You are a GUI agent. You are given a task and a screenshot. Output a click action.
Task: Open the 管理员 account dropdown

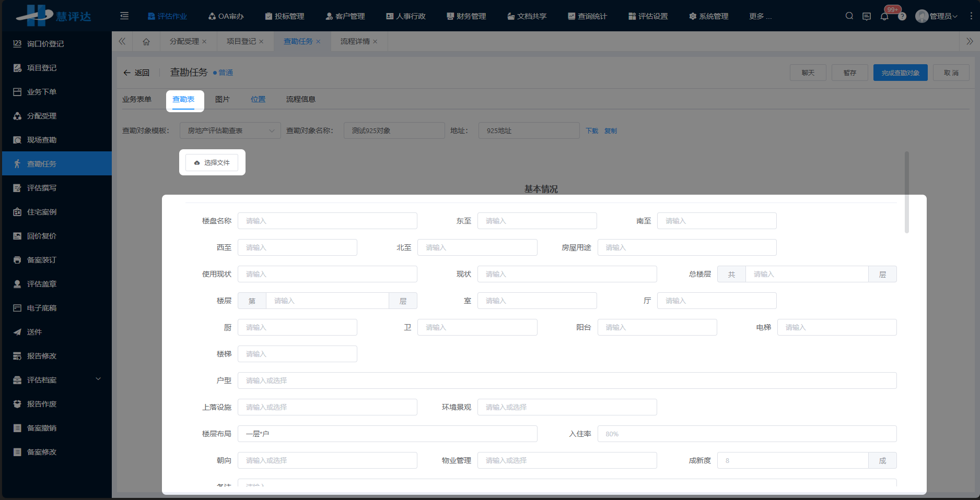click(937, 16)
